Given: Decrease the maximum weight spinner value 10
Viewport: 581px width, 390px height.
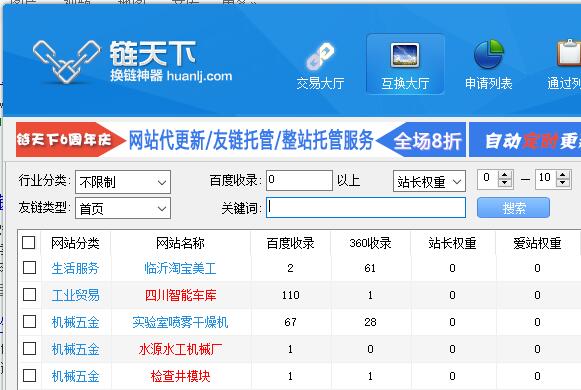Looking at the screenshot, I should click(x=563, y=183).
